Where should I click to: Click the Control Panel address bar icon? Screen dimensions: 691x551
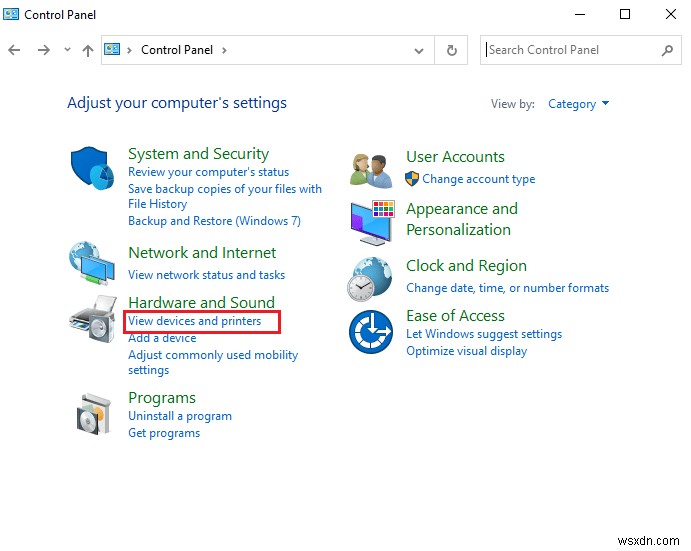coord(112,49)
